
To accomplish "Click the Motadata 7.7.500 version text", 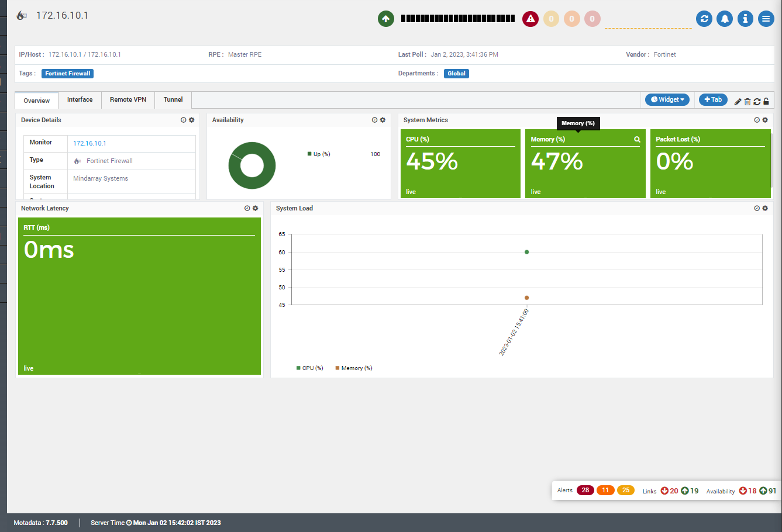I will (41, 523).
